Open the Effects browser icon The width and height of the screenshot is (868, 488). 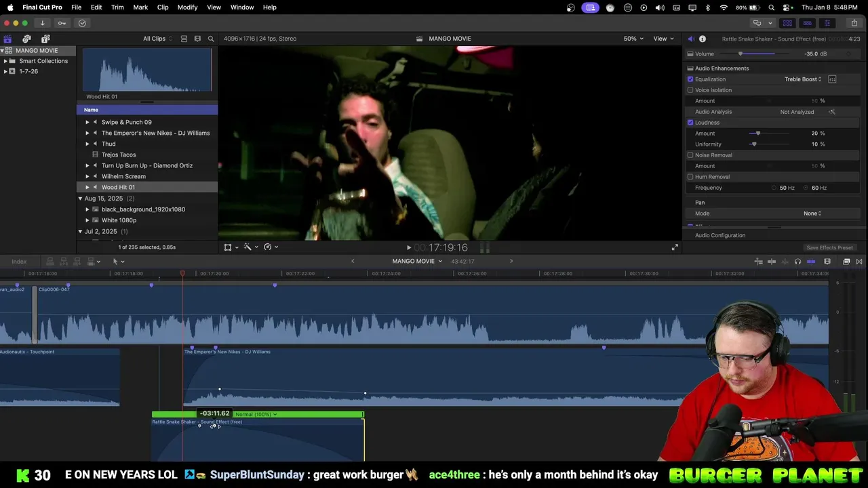846,262
